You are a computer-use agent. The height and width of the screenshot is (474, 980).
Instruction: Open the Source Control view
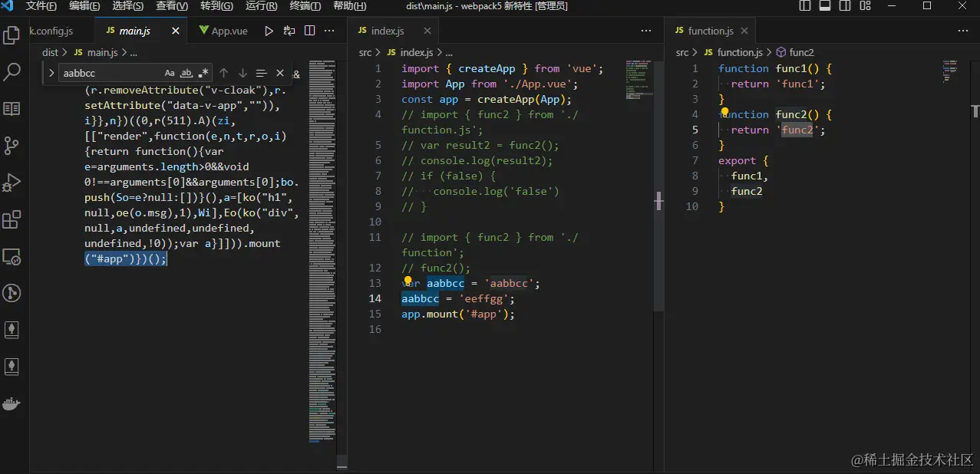12,146
